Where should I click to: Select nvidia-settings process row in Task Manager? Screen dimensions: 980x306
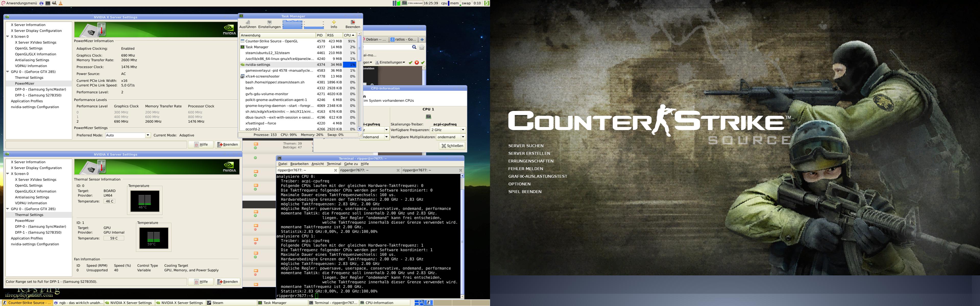pos(298,65)
